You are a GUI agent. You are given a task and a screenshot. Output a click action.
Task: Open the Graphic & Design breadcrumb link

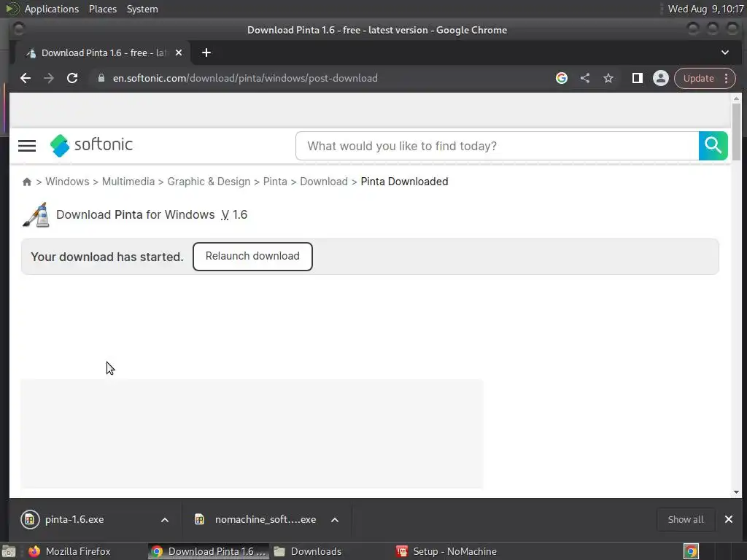(x=209, y=182)
